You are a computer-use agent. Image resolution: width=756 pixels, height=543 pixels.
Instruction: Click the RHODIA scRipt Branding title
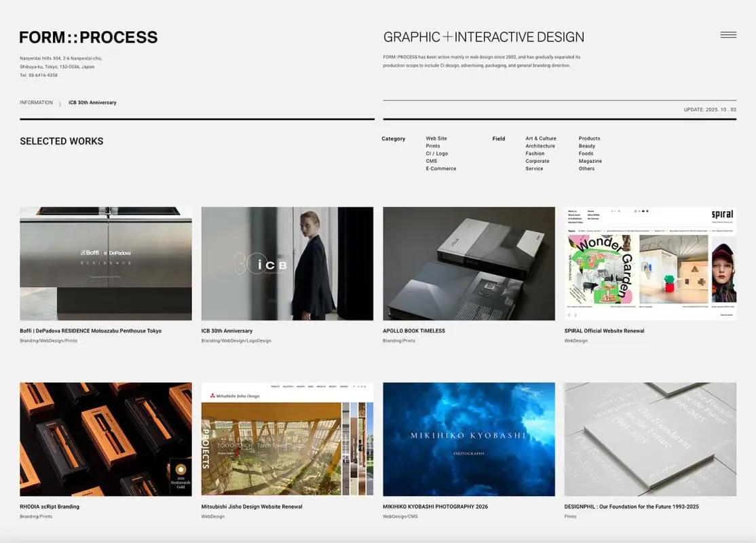tap(49, 506)
